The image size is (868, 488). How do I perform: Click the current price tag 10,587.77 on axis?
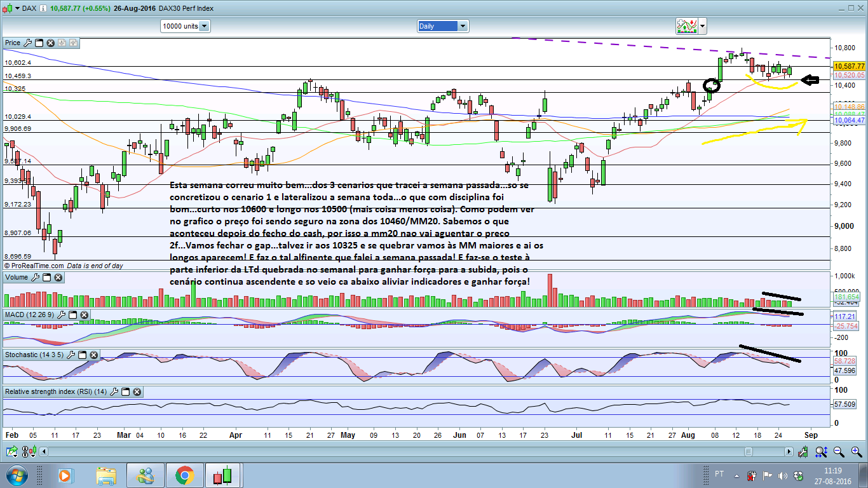point(850,66)
